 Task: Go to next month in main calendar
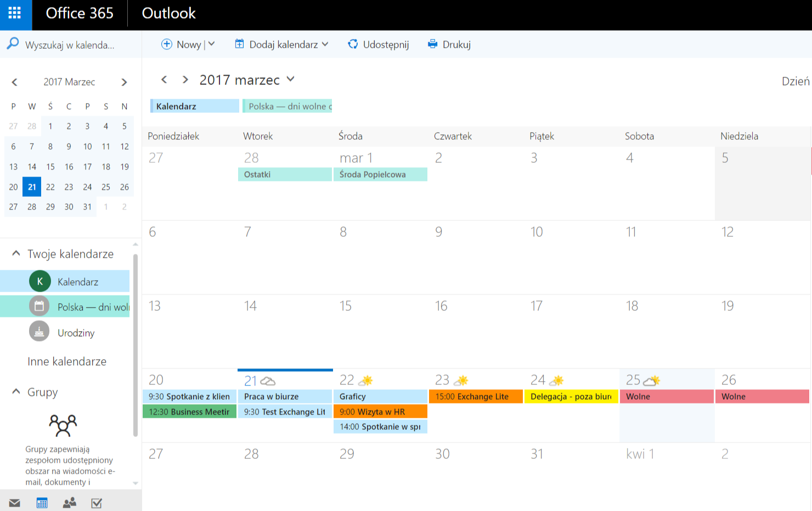coord(185,80)
